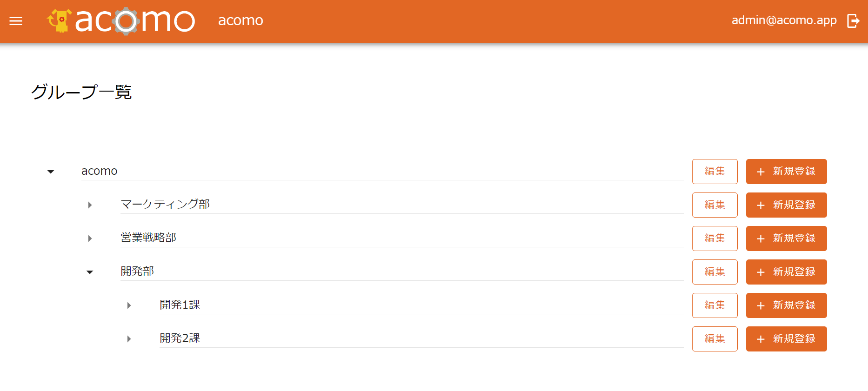The image size is (868, 391).
Task: Click the acomo logo in header
Action: (x=121, y=21)
